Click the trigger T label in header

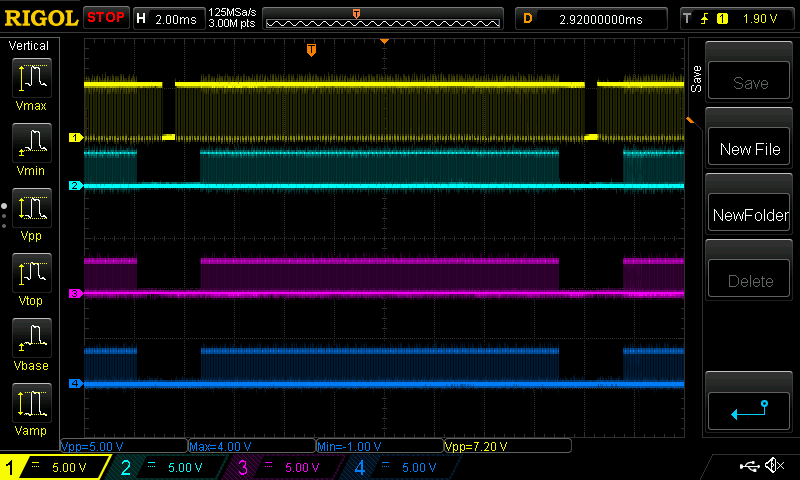pos(687,19)
